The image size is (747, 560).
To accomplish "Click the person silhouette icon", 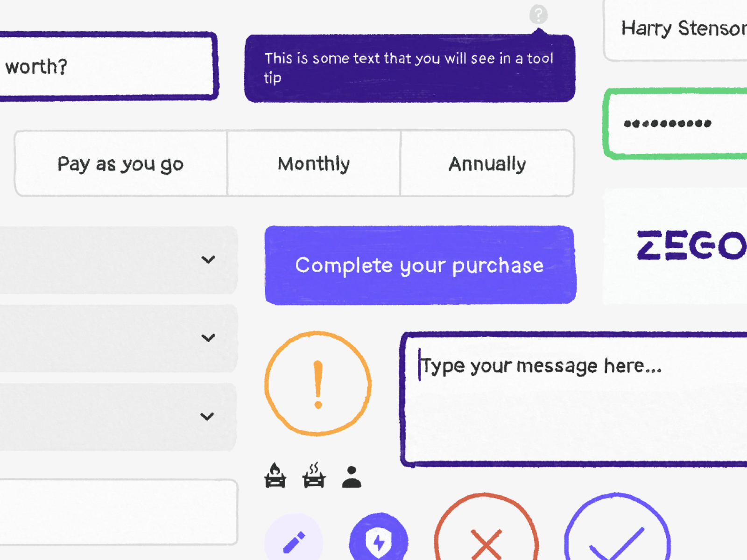I will [352, 477].
